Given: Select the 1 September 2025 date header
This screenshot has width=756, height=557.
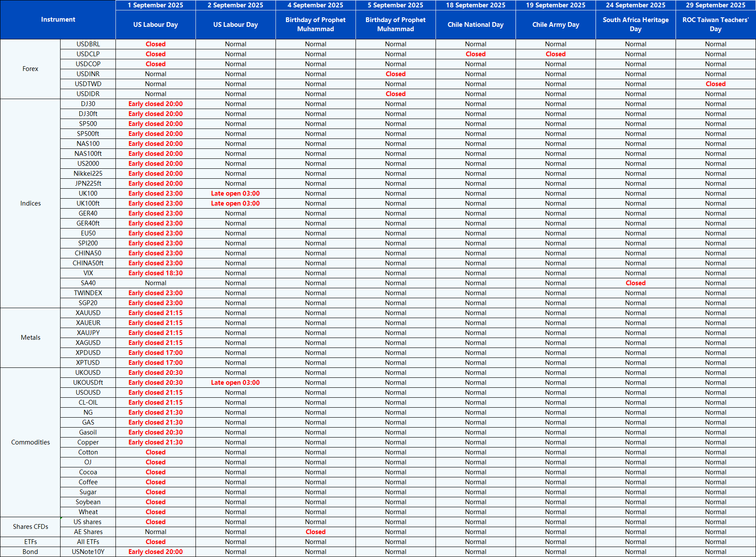Looking at the screenshot, I should [155, 5].
